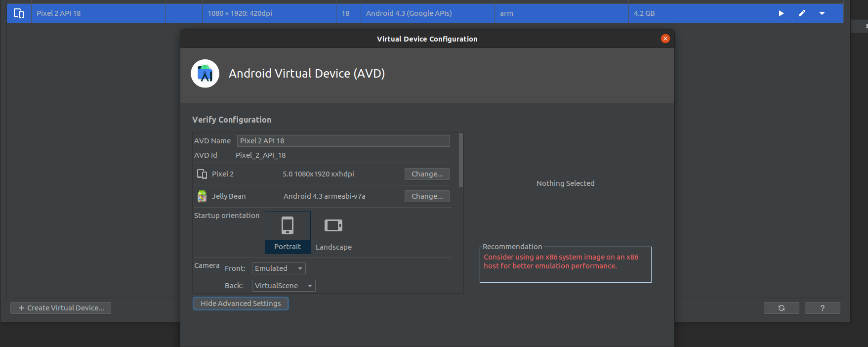This screenshot has height=347, width=868.
Task: Click the Verify Configuration heading
Action: coord(232,120)
